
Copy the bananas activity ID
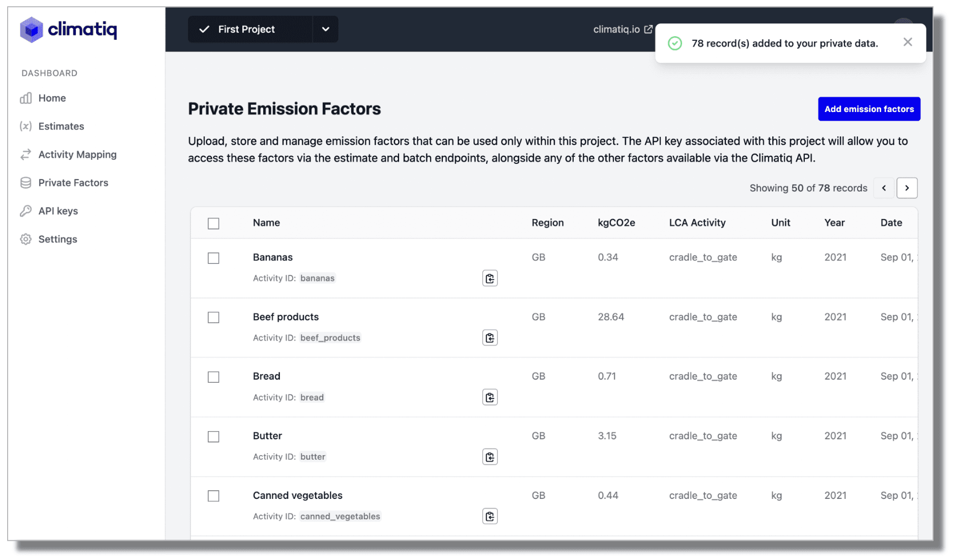(490, 278)
